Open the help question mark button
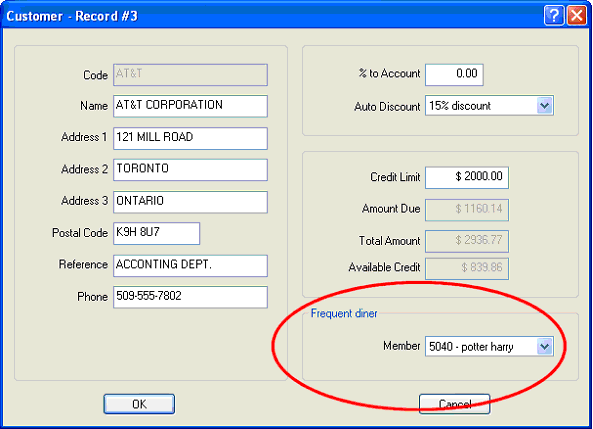The width and height of the screenshot is (593, 429). click(554, 16)
